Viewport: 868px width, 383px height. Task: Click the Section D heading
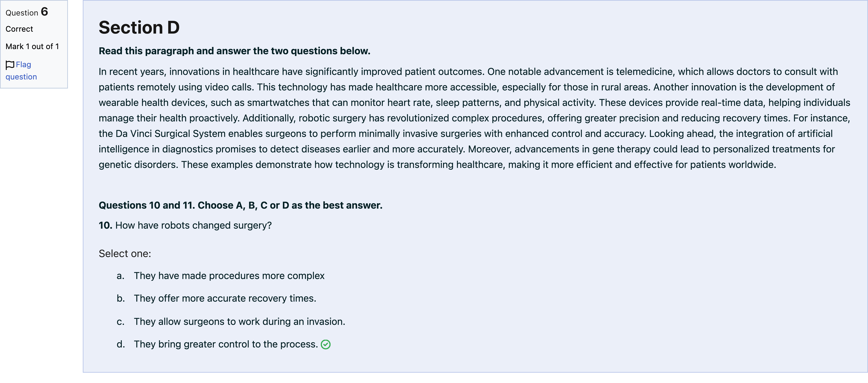pos(139,27)
